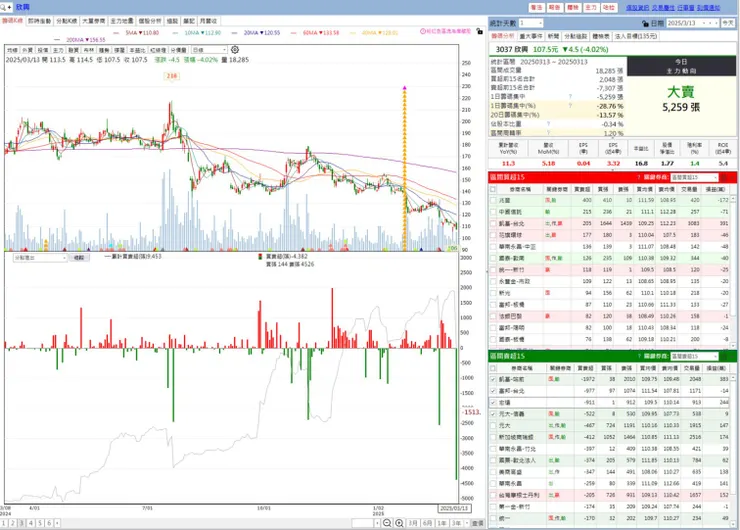
Task: Click the plus icon beside the search magnifier
Action: [x=9, y=7]
